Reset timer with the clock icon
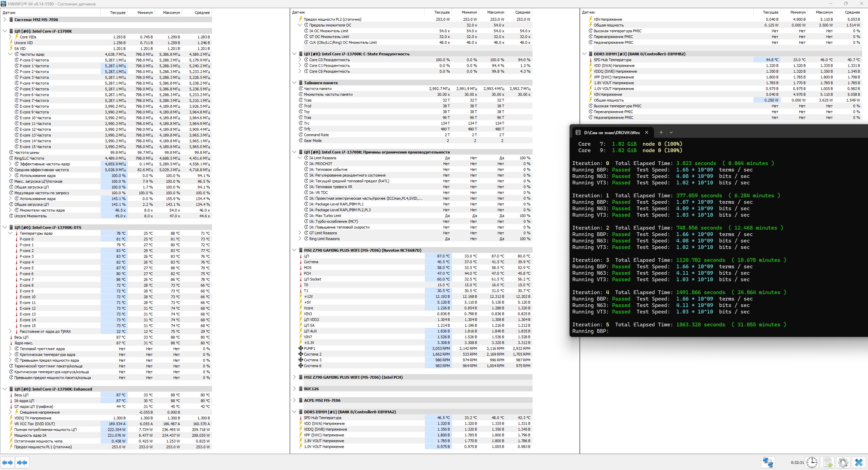Screen dimensions: 868x470 click(812, 462)
